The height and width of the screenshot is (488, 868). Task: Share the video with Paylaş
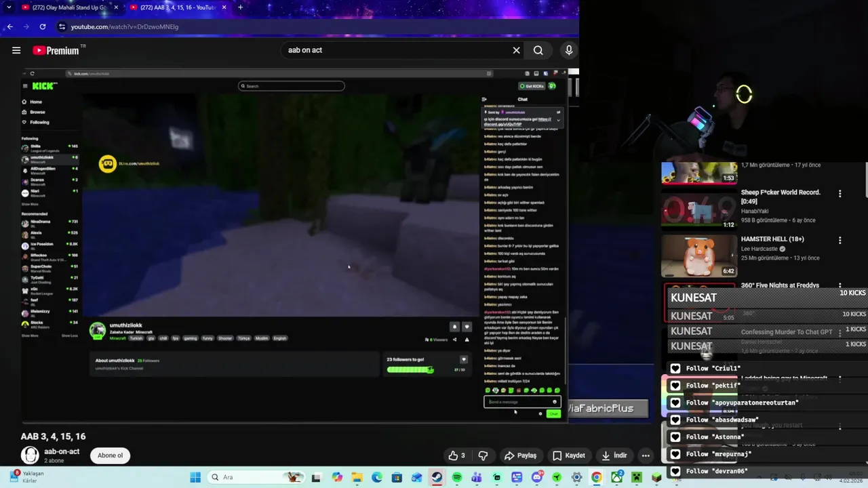click(520, 455)
